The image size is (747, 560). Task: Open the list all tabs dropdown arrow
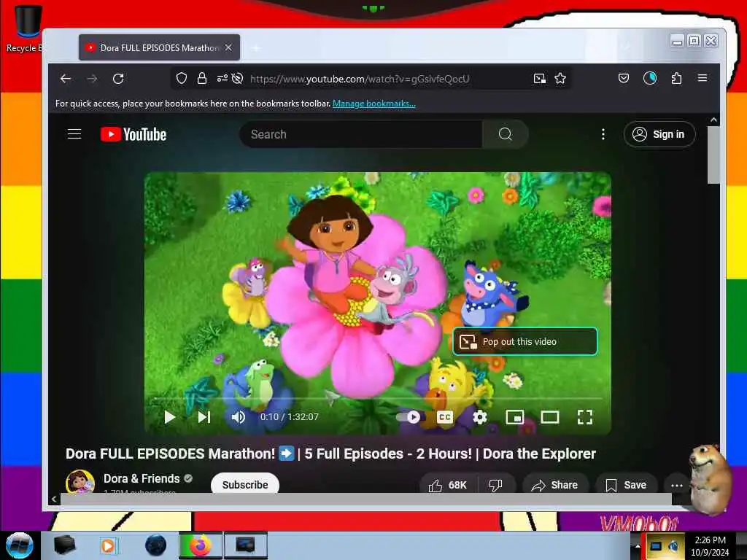[625, 47]
